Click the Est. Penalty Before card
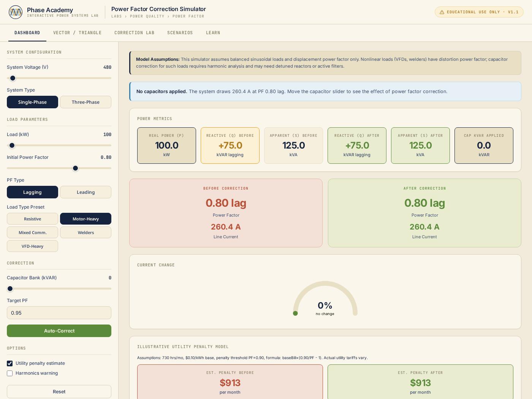This screenshot has height=399, width=532. coord(230,382)
